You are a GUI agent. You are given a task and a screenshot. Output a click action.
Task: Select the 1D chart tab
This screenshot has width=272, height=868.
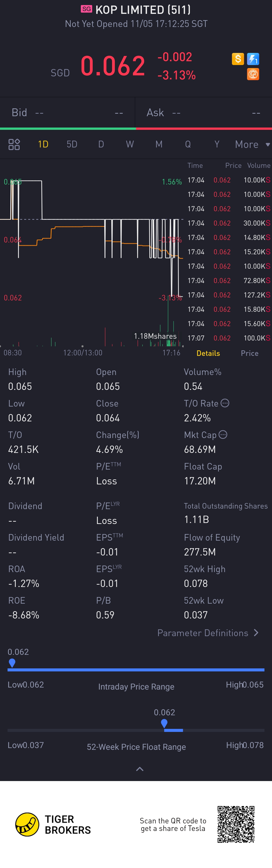[x=43, y=145]
